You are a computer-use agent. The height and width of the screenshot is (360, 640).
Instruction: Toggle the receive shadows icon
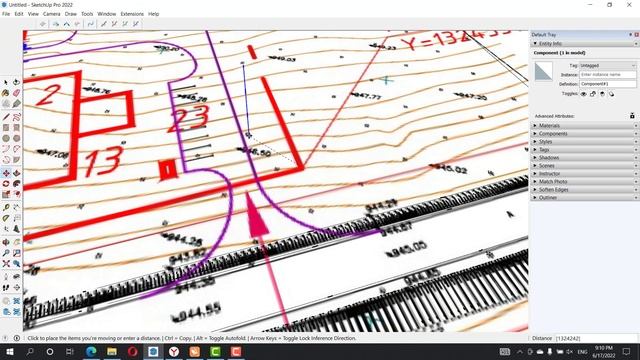(x=602, y=94)
